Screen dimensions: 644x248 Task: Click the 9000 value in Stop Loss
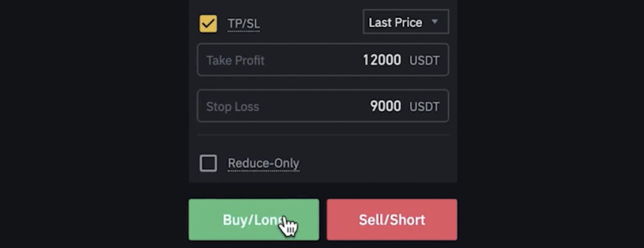[385, 106]
